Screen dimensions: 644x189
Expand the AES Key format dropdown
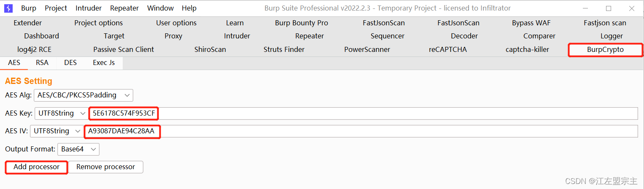click(61, 113)
